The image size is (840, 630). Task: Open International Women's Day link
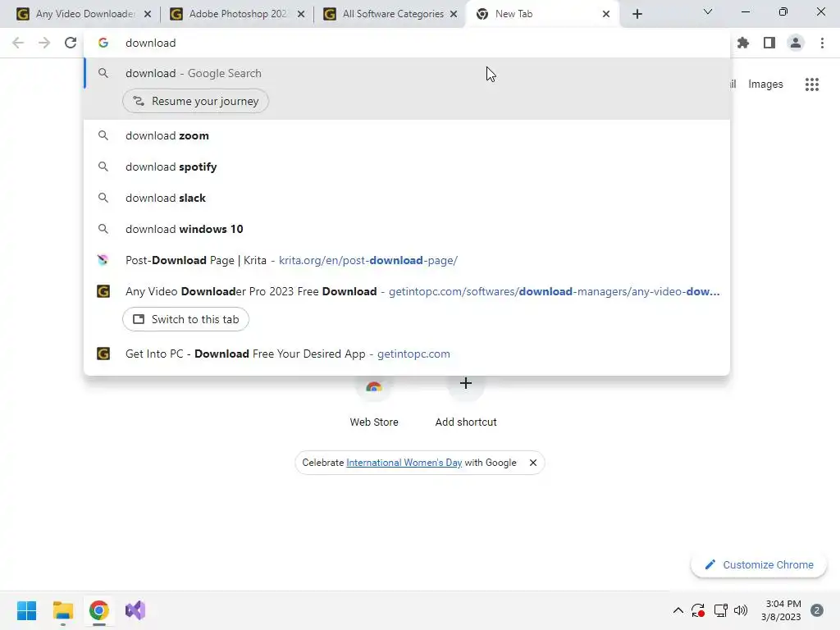coord(404,463)
